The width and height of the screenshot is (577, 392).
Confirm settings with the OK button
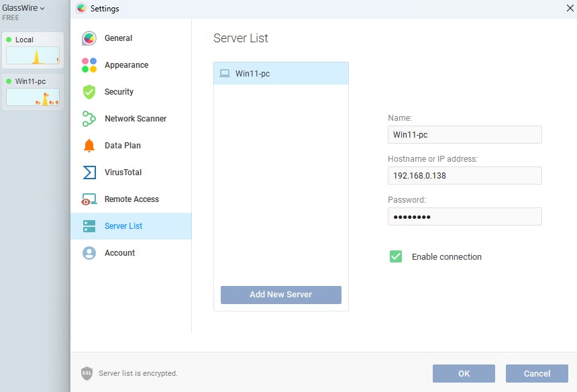tap(464, 374)
